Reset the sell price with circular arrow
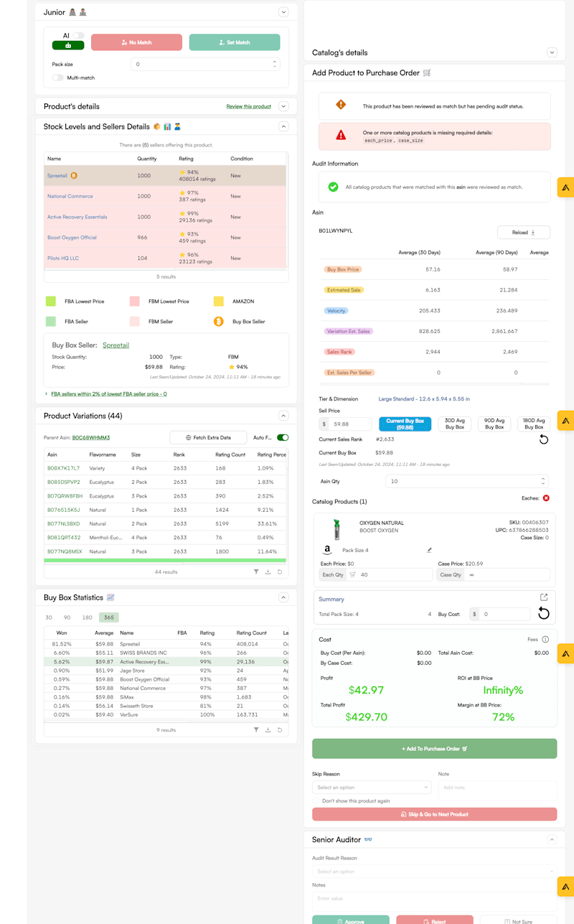The image size is (574, 924). click(x=544, y=439)
